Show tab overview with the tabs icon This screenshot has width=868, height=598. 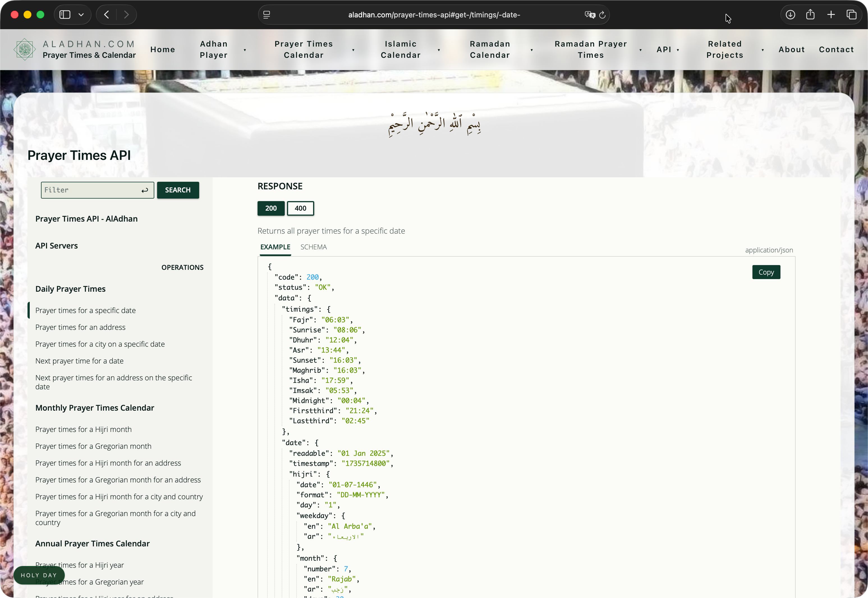pyautogui.click(x=851, y=15)
